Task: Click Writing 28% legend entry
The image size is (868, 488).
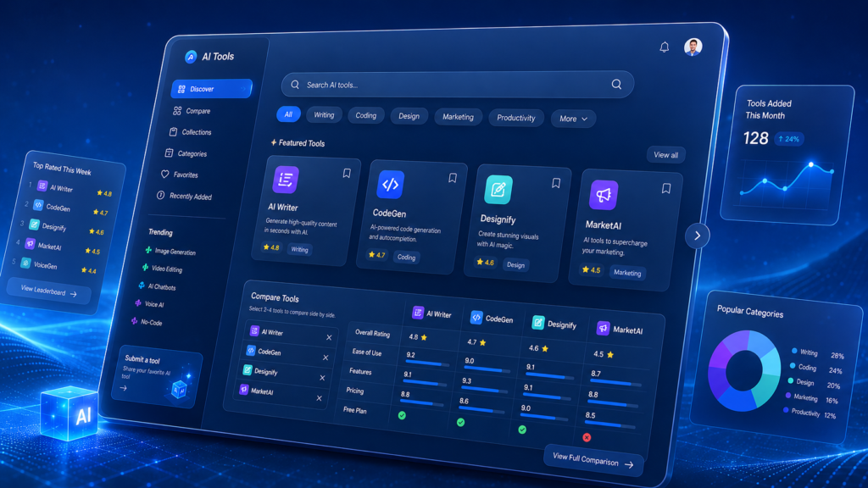Action: pos(817,353)
